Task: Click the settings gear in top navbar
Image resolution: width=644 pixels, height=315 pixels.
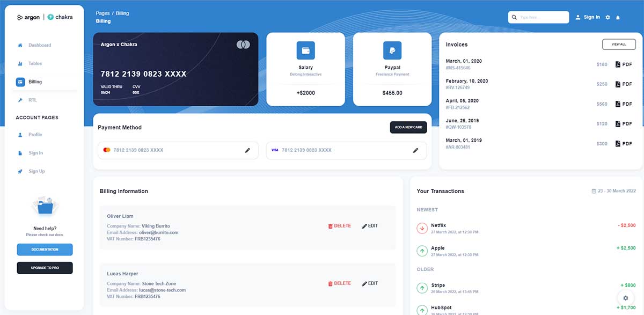Action: coord(608,17)
